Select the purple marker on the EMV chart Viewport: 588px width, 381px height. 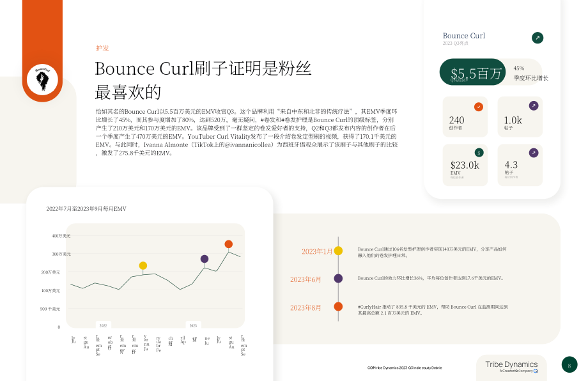coord(205,259)
